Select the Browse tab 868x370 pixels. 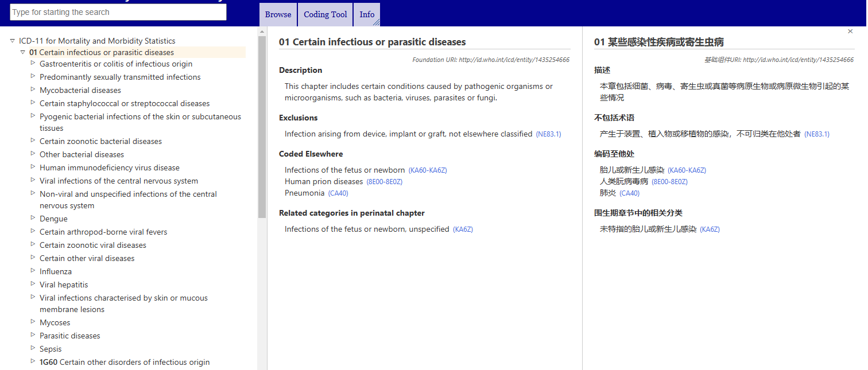coord(278,14)
